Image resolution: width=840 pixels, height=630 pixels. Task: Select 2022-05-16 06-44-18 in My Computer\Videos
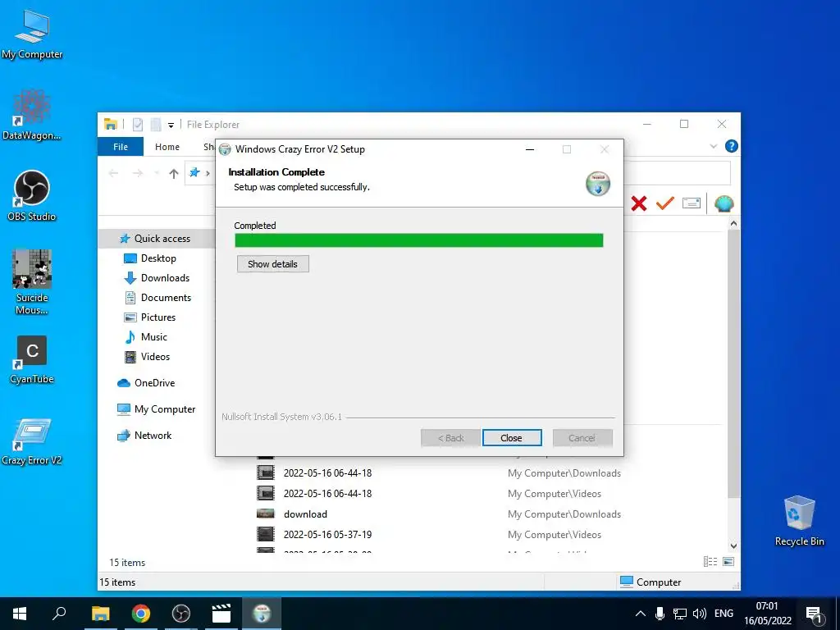click(x=440, y=493)
